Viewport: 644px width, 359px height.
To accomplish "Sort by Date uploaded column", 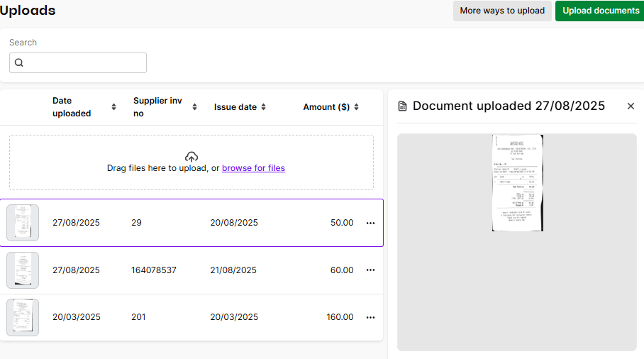I will [113, 107].
